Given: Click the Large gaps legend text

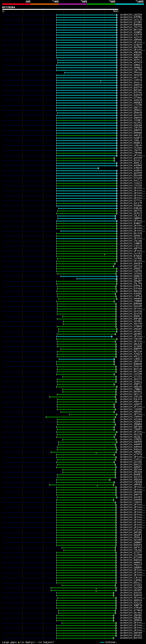Looking at the screenshot, I should pos(10,642).
